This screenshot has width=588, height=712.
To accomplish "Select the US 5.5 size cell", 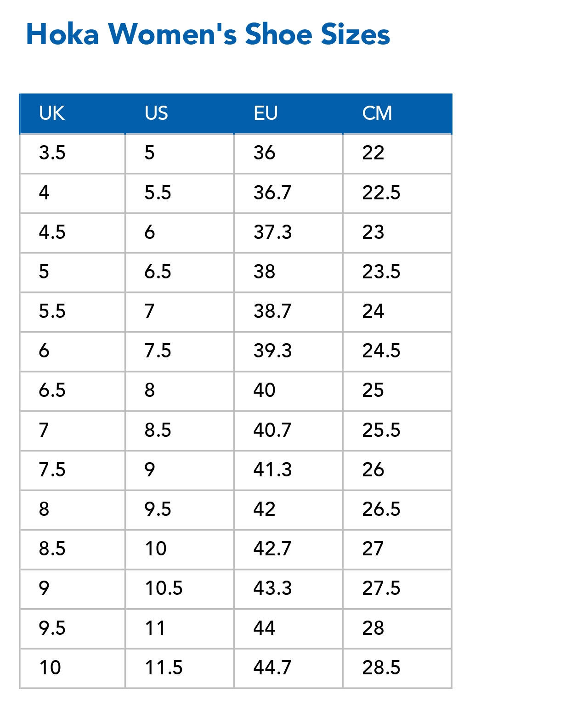I will [158, 193].
